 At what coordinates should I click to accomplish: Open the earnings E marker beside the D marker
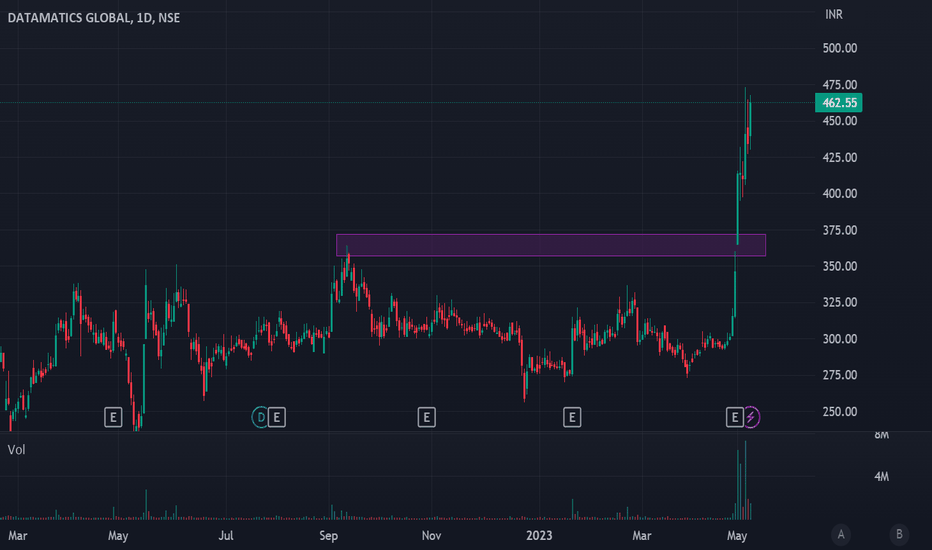pyautogui.click(x=276, y=417)
